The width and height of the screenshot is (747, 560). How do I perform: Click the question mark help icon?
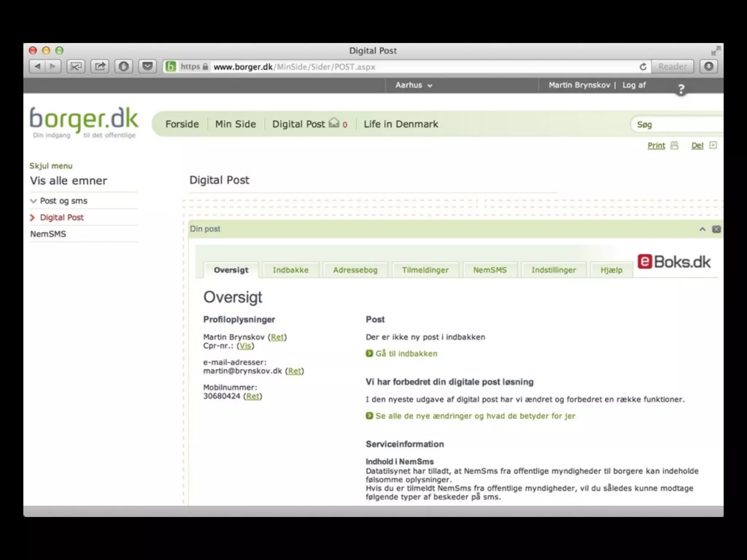point(681,89)
